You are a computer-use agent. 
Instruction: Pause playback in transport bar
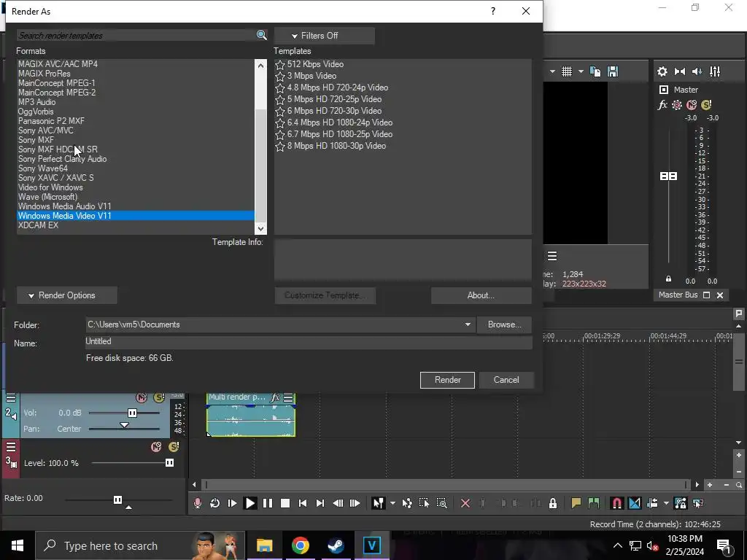point(267,503)
